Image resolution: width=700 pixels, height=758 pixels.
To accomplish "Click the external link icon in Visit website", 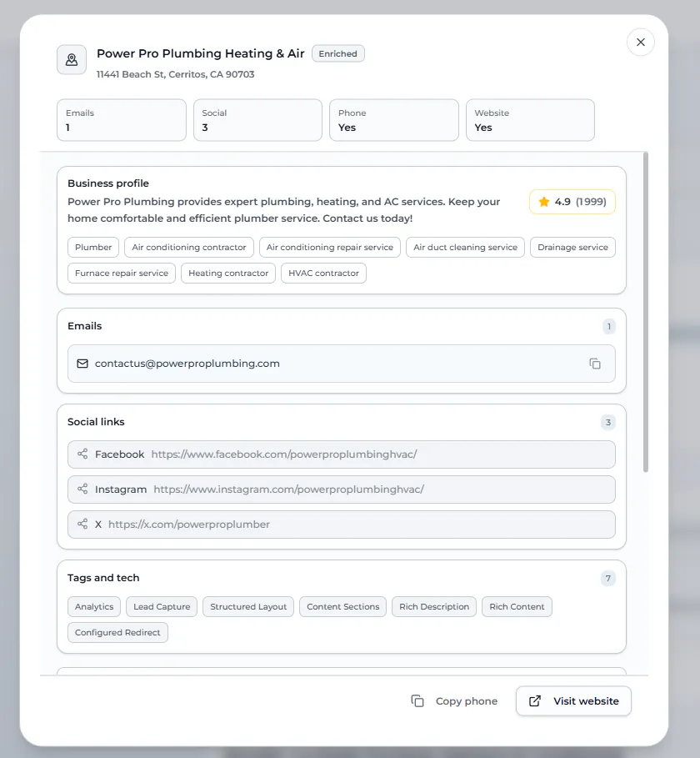I will coord(535,701).
